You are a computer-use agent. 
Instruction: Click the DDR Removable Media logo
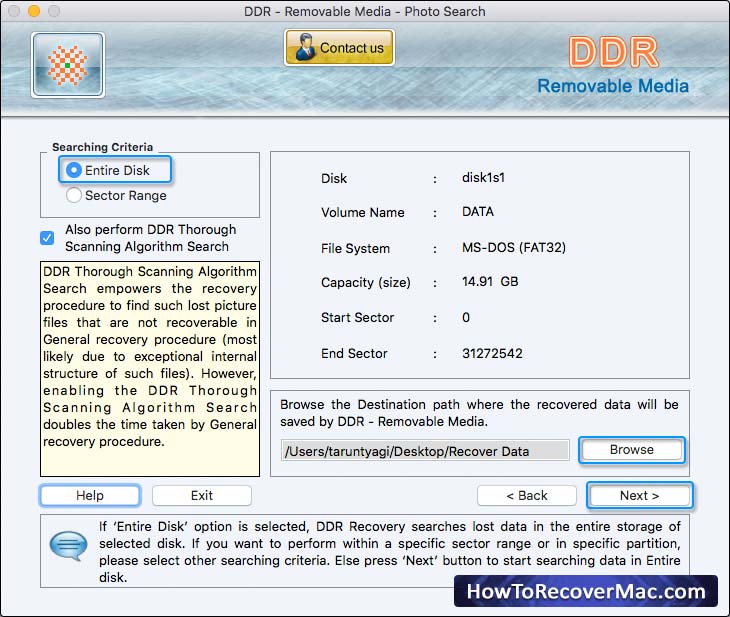point(613,66)
